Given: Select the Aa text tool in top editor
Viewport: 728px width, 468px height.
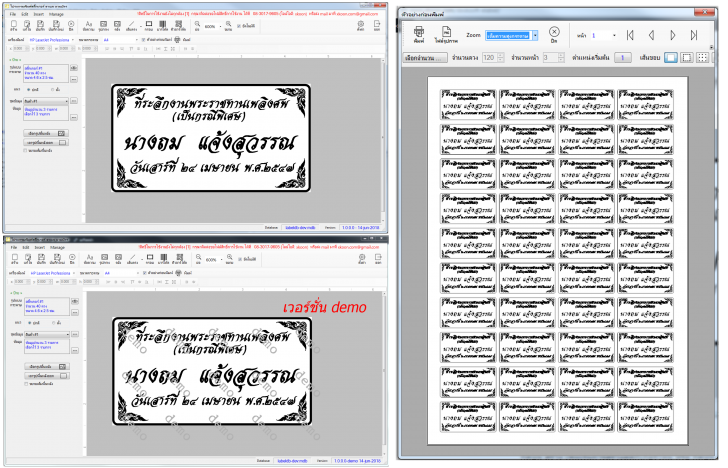Looking at the screenshot, I should coord(89,25).
